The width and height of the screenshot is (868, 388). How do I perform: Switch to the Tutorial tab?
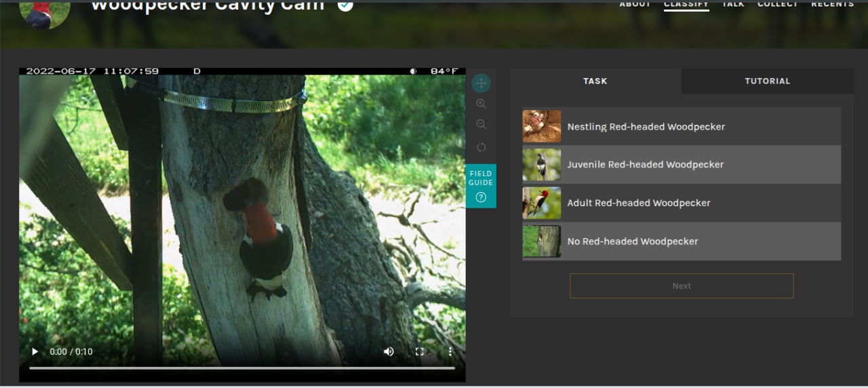coord(768,81)
